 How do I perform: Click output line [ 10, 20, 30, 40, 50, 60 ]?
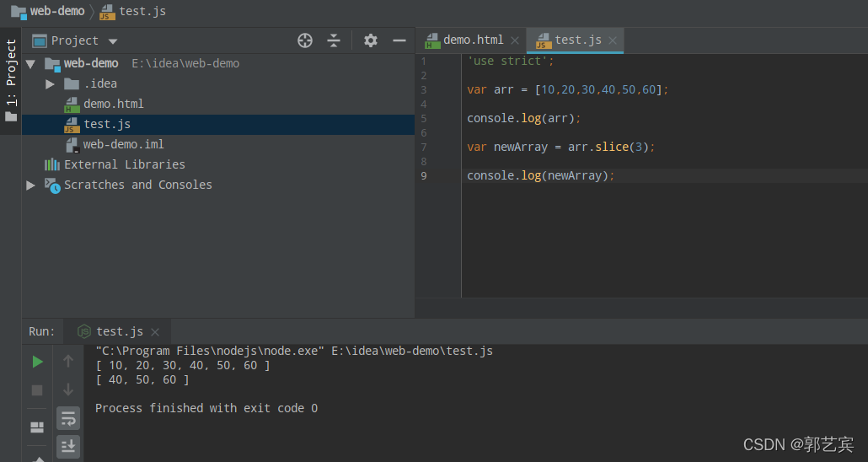(x=183, y=366)
